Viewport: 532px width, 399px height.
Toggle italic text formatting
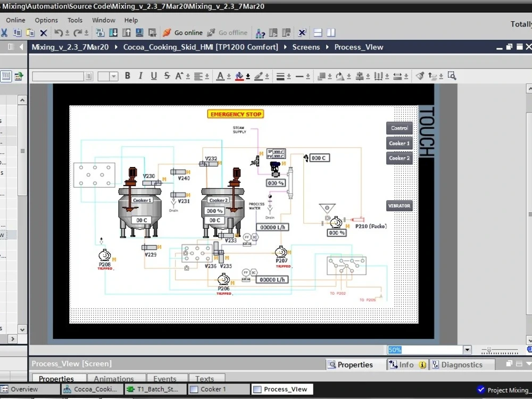(x=140, y=76)
